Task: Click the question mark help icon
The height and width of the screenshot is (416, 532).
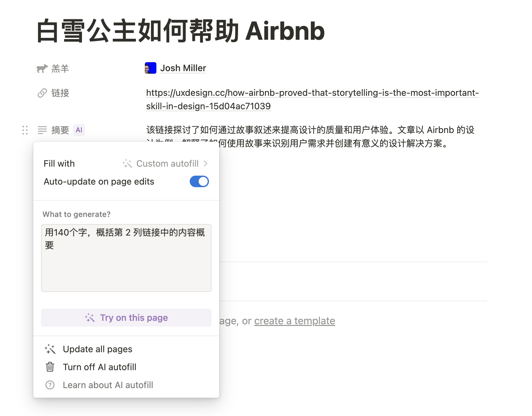Action: [x=50, y=385]
